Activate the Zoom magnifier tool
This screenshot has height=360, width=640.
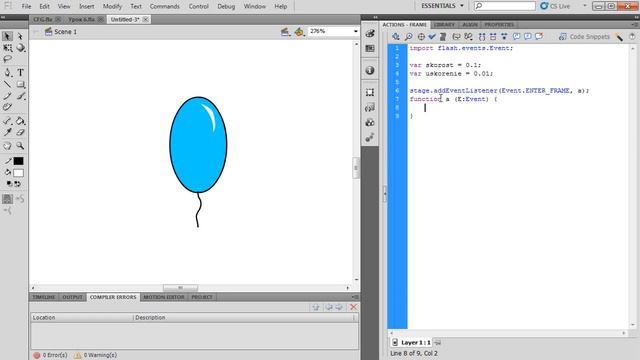(20, 146)
